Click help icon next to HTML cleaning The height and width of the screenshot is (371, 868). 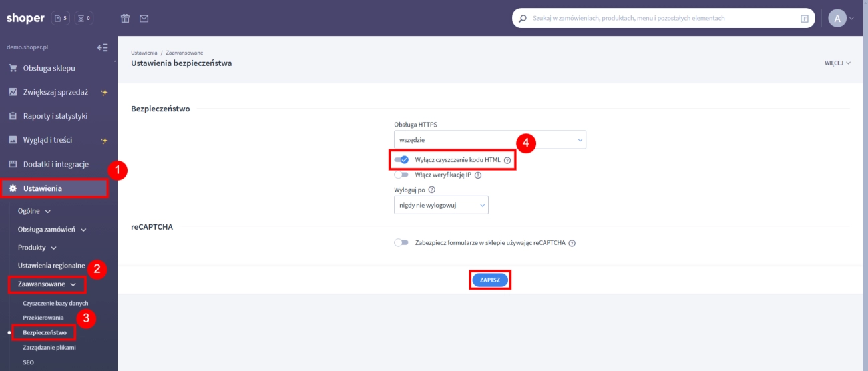pyautogui.click(x=507, y=161)
